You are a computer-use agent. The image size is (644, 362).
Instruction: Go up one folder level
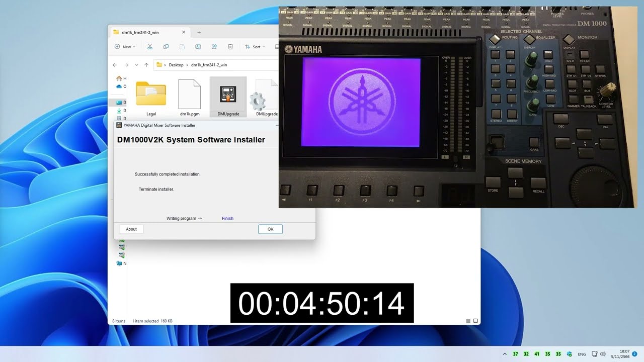(x=146, y=65)
